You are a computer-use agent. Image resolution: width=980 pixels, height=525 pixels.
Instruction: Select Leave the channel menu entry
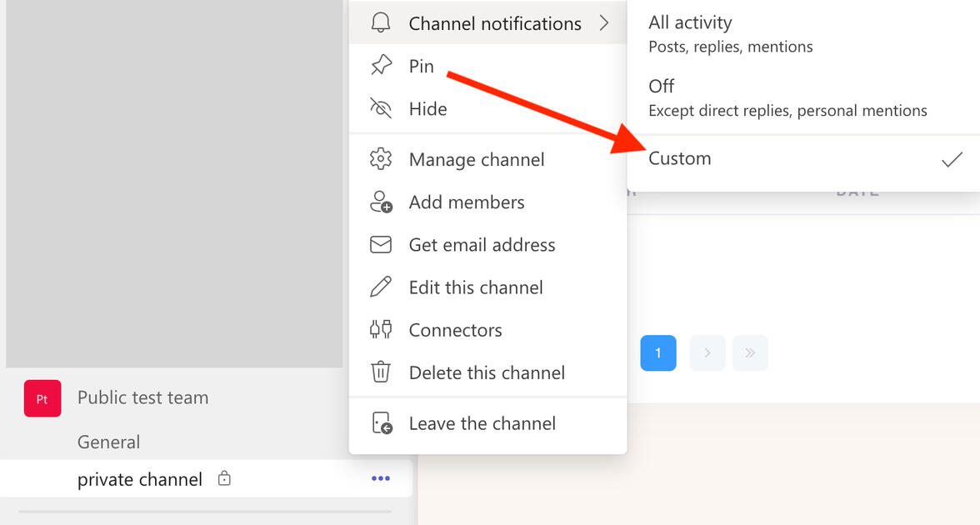(x=482, y=423)
